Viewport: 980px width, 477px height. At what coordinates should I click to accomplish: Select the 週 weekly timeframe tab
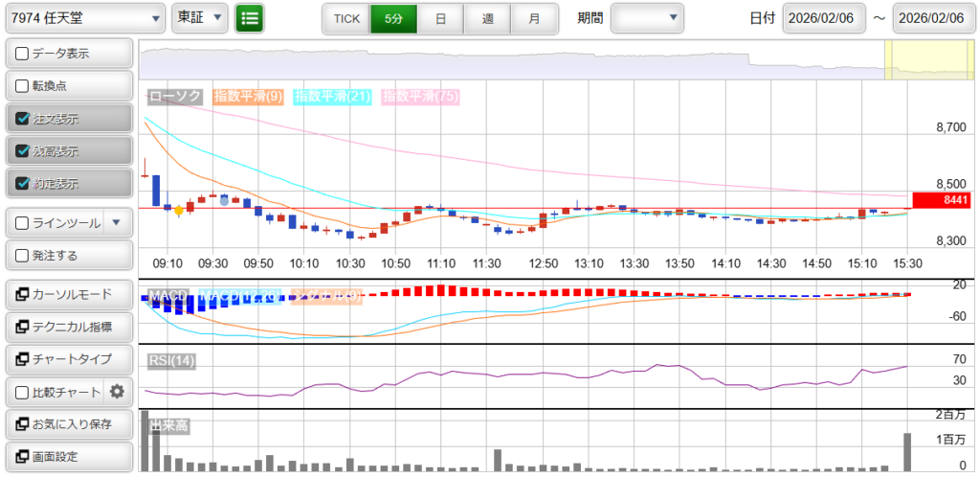click(487, 18)
